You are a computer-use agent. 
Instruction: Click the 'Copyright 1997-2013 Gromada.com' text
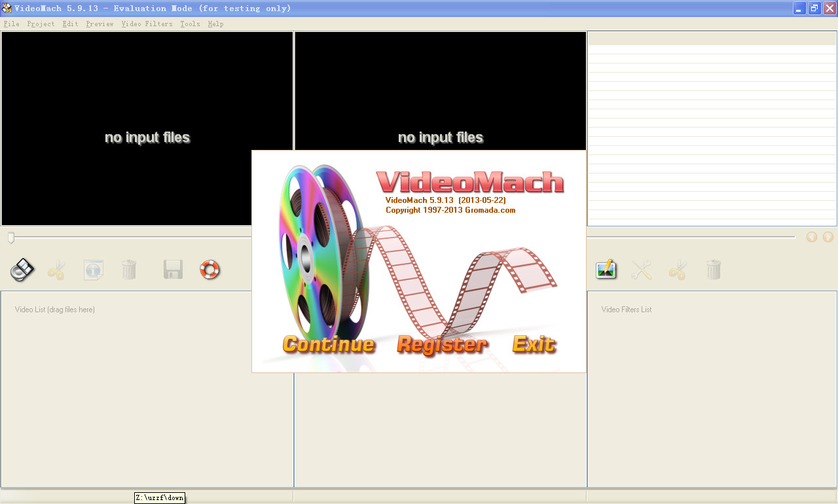tap(450, 210)
